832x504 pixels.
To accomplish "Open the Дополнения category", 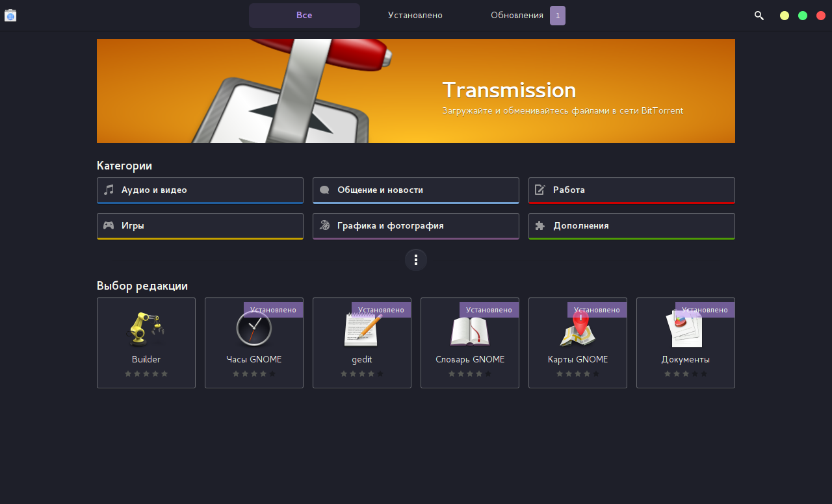I will point(632,226).
